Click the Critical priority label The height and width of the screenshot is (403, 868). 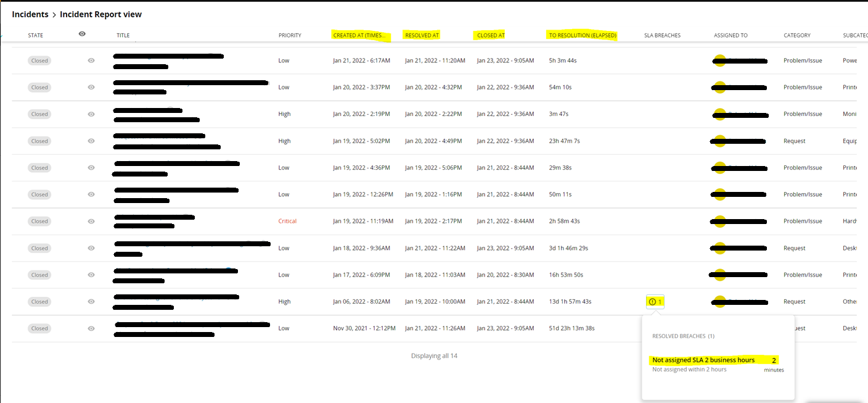[287, 221]
